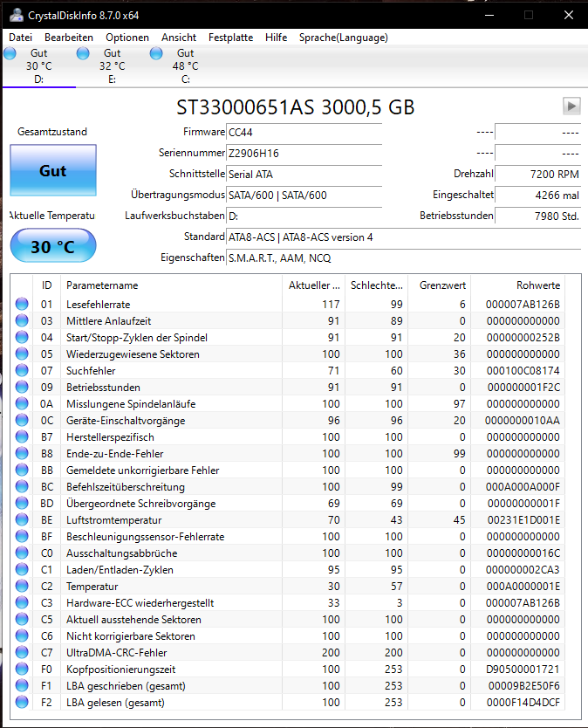Click status orb of Ende-zu-Ende-Fehler row
The height and width of the screenshot is (728, 588).
coord(22,453)
